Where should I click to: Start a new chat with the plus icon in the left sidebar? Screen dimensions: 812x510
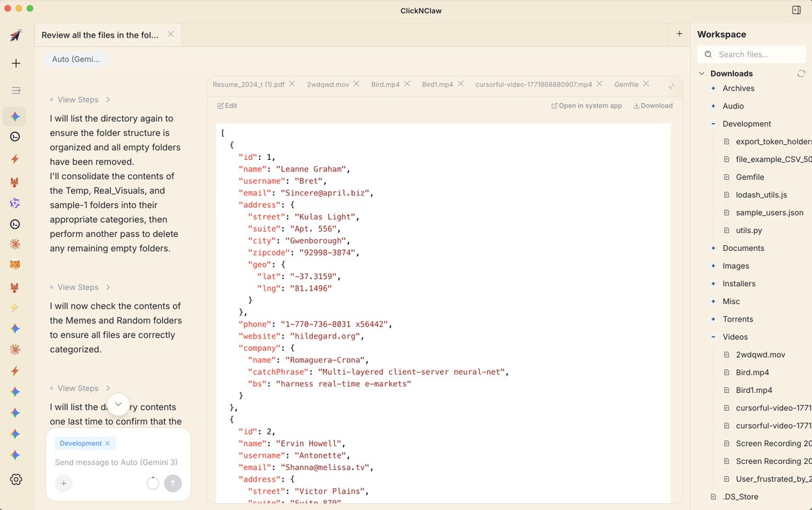tap(16, 63)
